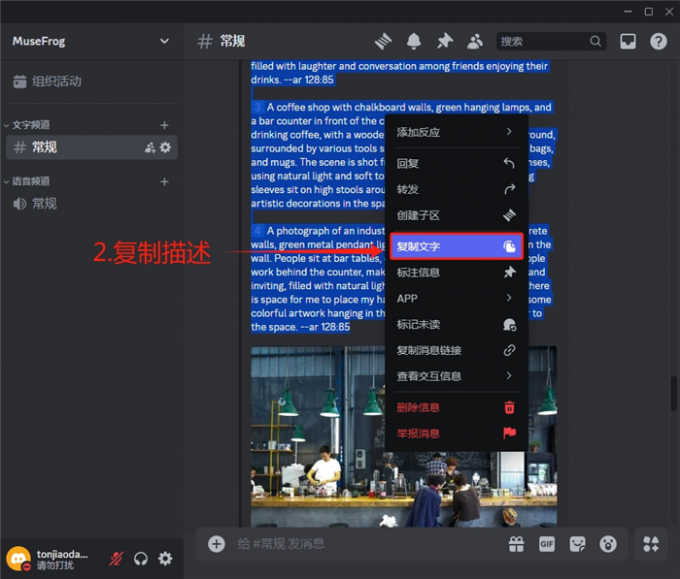
Task: Add a channel to 语音频道
Action: point(164,182)
